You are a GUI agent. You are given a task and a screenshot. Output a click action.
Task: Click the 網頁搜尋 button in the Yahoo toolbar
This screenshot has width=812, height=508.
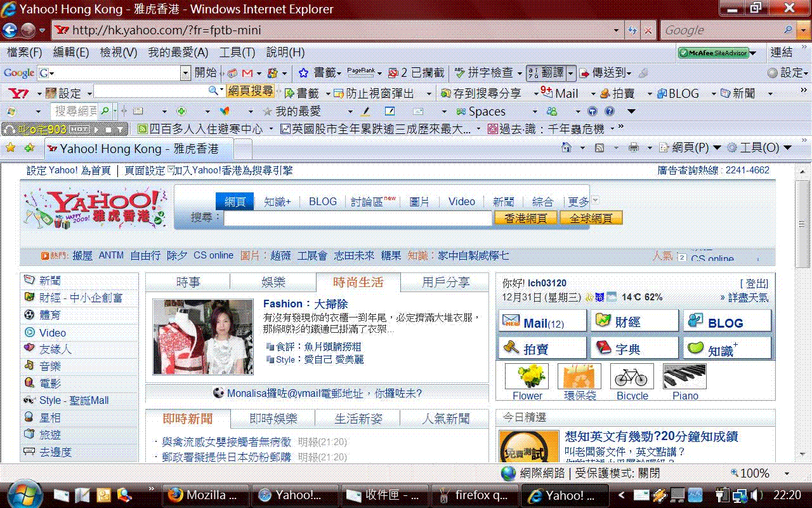click(251, 91)
